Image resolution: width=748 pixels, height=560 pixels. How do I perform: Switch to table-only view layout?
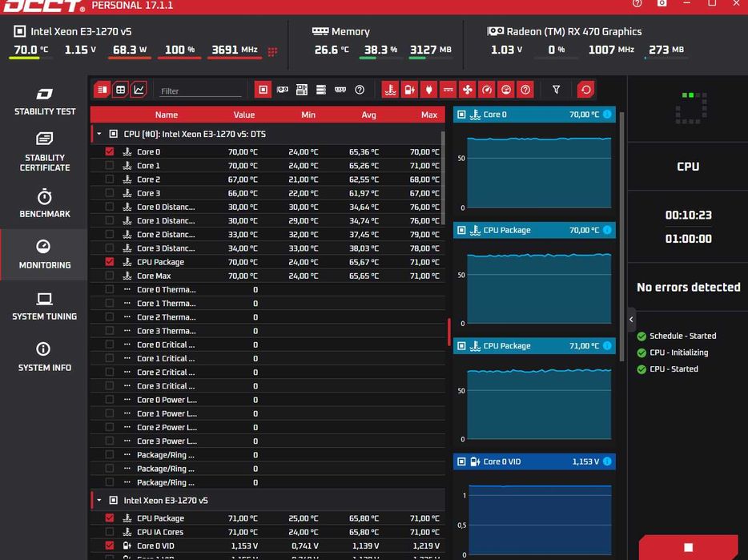pos(120,90)
